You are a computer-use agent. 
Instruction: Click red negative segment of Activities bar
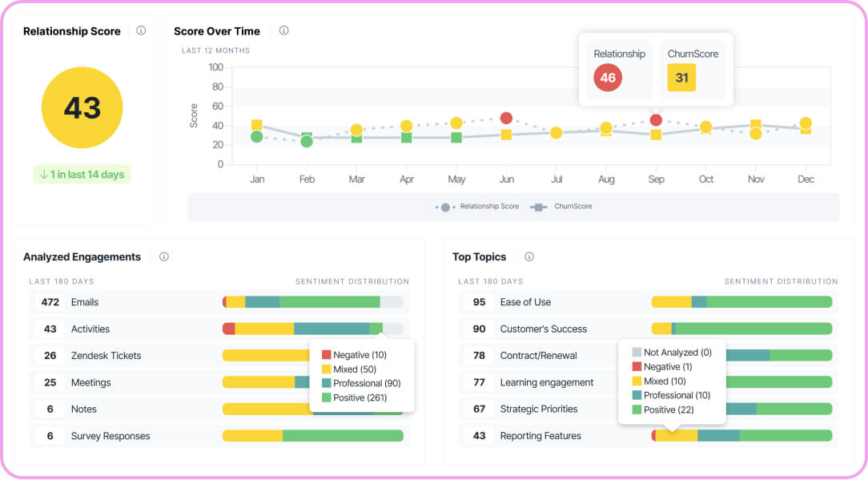[229, 329]
